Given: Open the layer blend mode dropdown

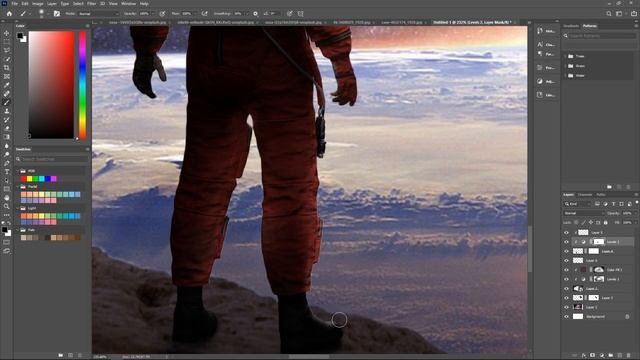Looking at the screenshot, I should 583,213.
